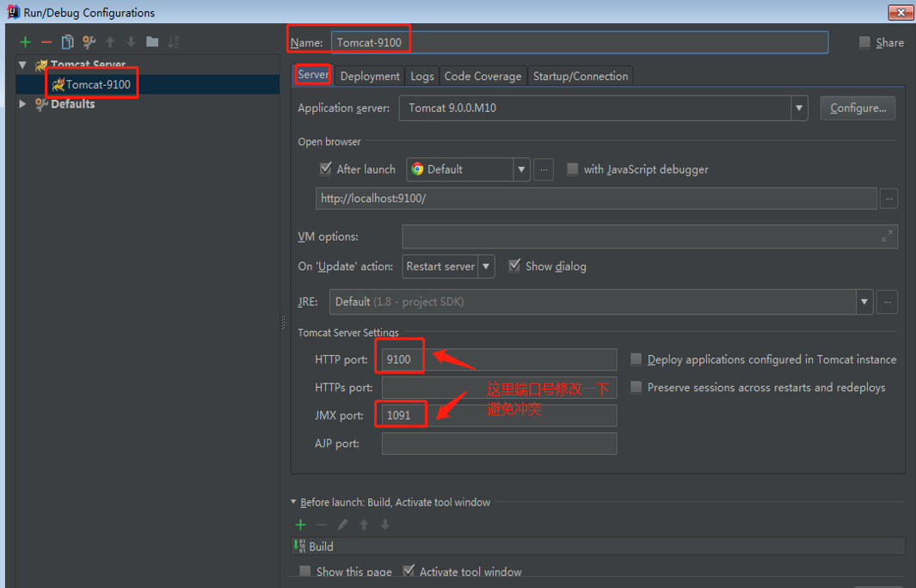
Task: Click the JRE browse ellipsis button
Action: pyautogui.click(x=887, y=302)
